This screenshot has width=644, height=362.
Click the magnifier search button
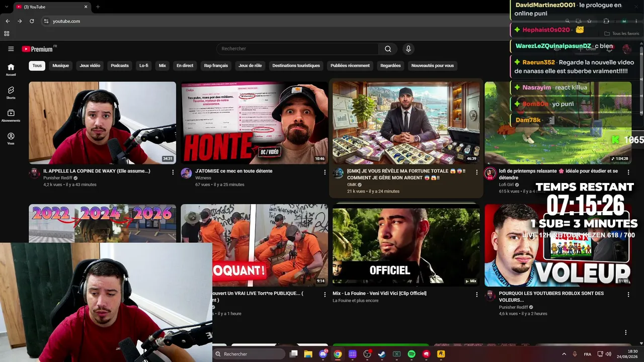tap(388, 49)
